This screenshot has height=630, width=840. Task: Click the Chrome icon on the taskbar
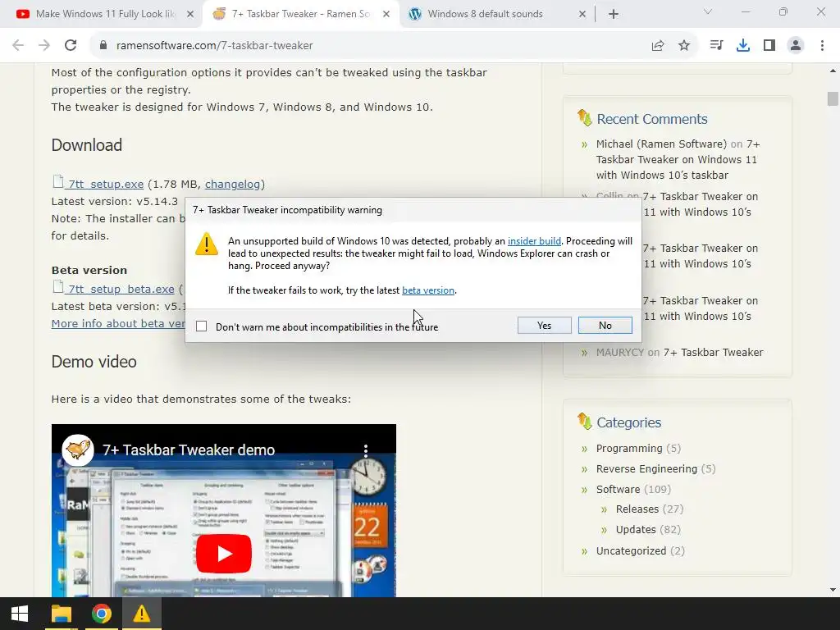(101, 614)
